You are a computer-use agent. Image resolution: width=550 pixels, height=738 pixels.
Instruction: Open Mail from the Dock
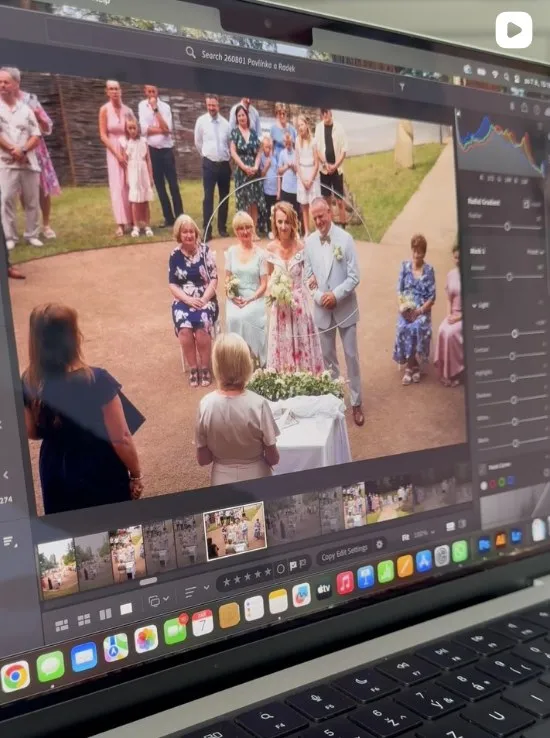[x=84, y=657]
